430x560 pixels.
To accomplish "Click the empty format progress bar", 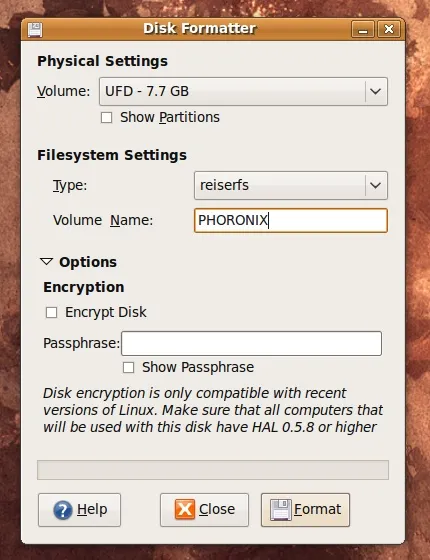I will click(213, 470).
